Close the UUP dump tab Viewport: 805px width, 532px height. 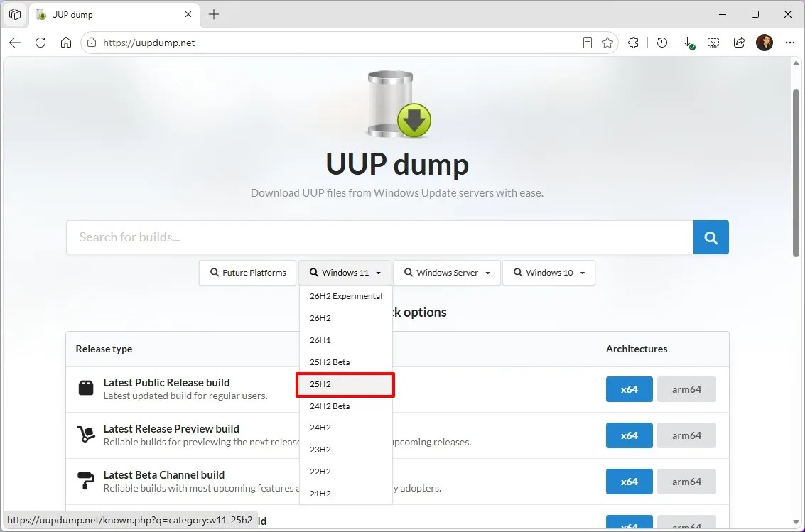tap(188, 14)
